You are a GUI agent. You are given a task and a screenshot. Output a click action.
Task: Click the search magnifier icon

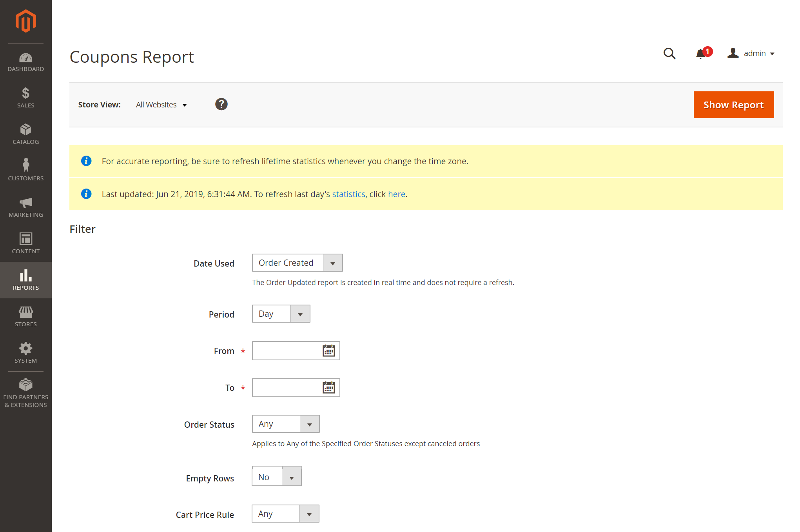click(x=669, y=53)
